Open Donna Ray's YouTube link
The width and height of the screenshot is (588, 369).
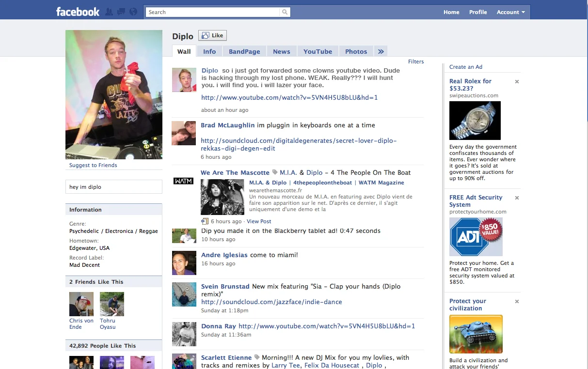coord(327,326)
